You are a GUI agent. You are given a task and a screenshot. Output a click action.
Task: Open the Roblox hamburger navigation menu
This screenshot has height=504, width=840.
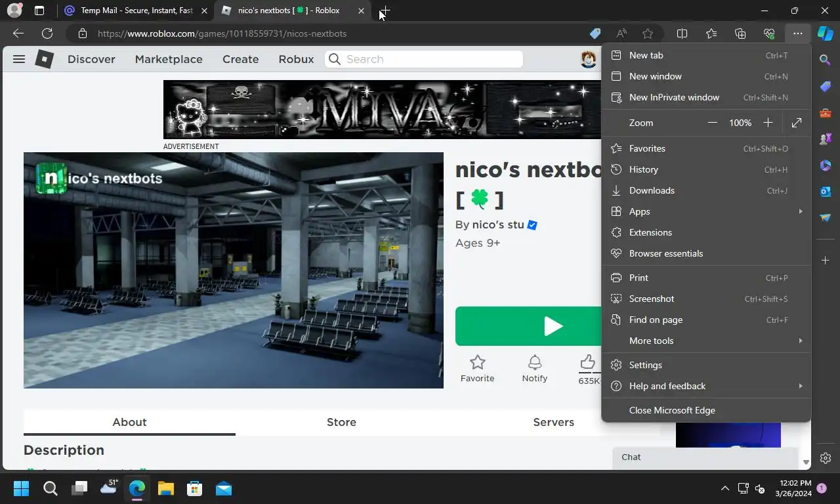19,59
